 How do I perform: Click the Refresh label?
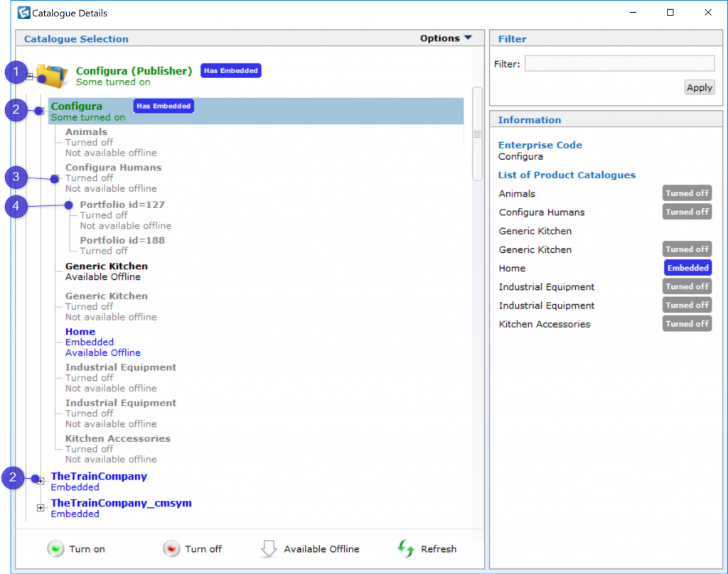click(x=438, y=549)
